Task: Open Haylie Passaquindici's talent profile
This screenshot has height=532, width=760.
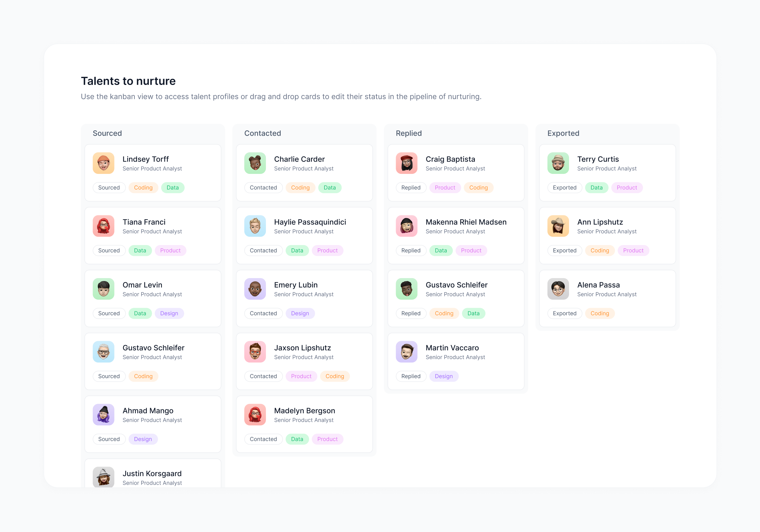Action: (310, 222)
